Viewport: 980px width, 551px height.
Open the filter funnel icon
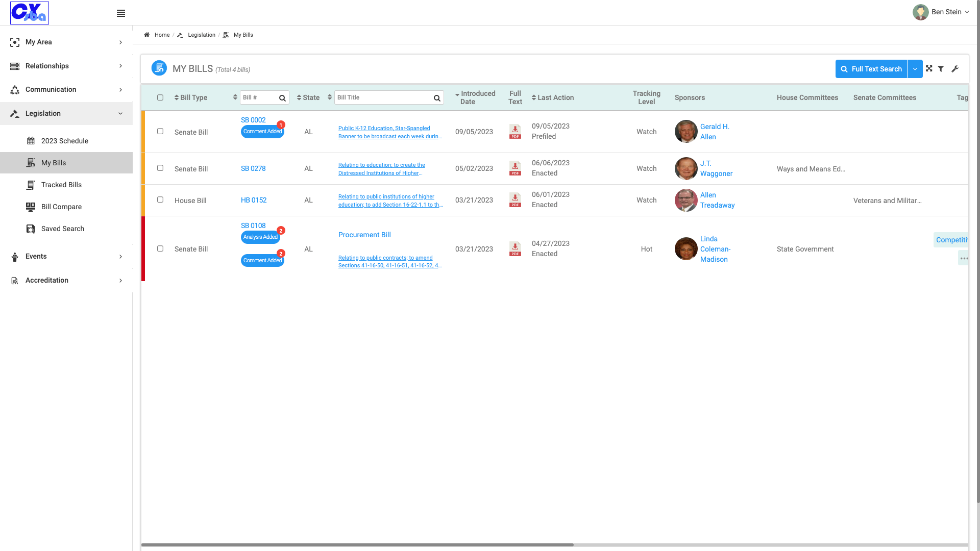coord(941,69)
